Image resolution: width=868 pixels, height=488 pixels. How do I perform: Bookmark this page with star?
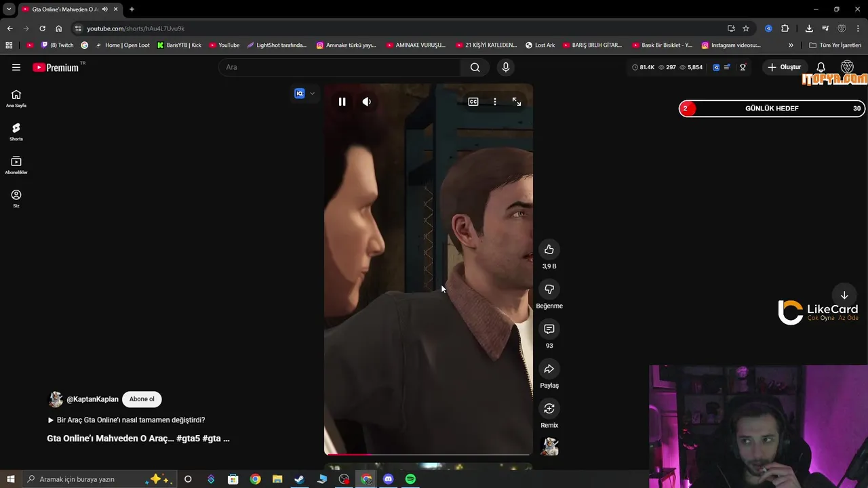click(746, 28)
